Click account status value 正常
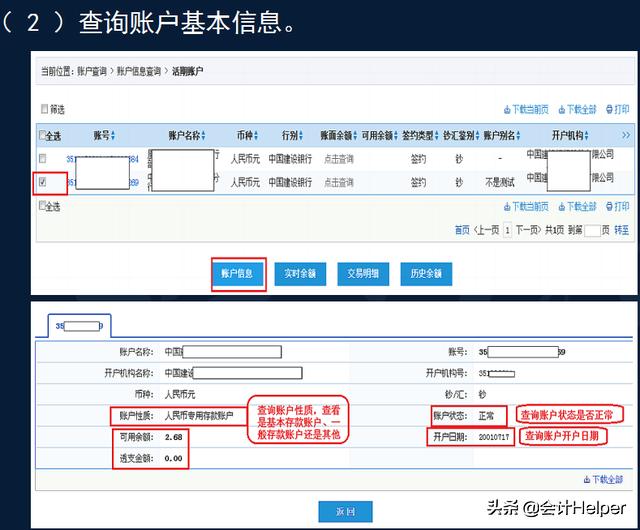Viewport: 640px width, 530px height. pos(486,416)
